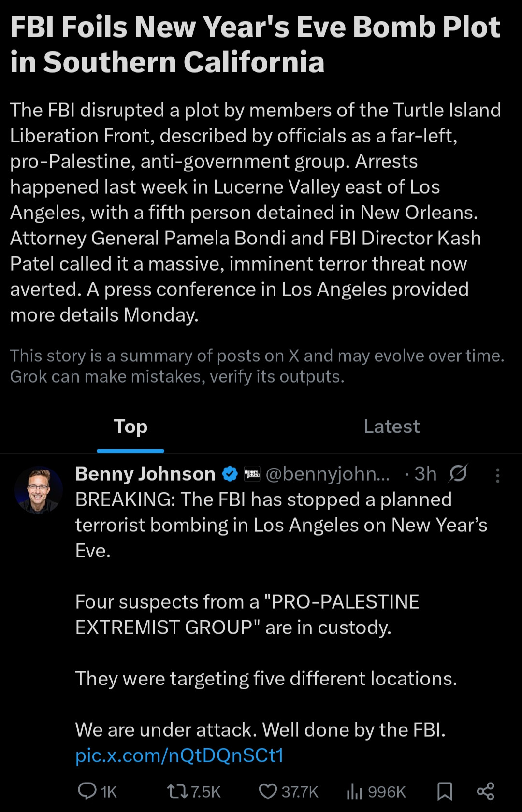
Task: Open the pic.x.com/nQtDQnSCt1 link
Action: 179,755
